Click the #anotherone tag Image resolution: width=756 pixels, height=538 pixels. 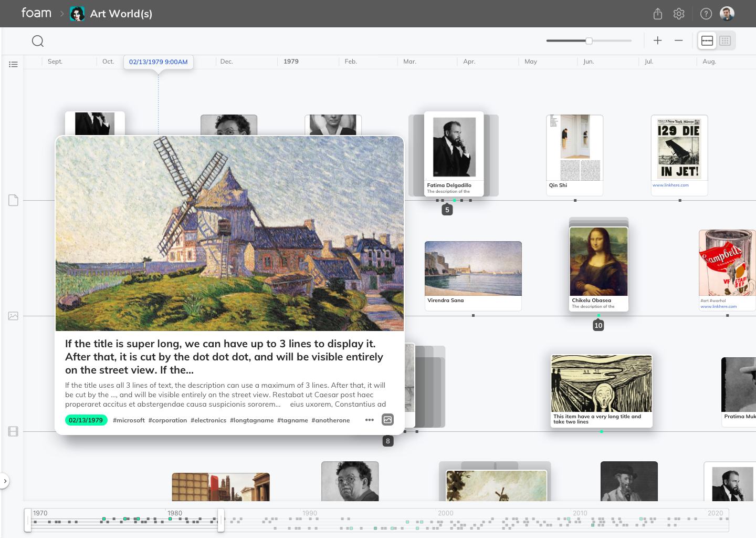[331, 420]
